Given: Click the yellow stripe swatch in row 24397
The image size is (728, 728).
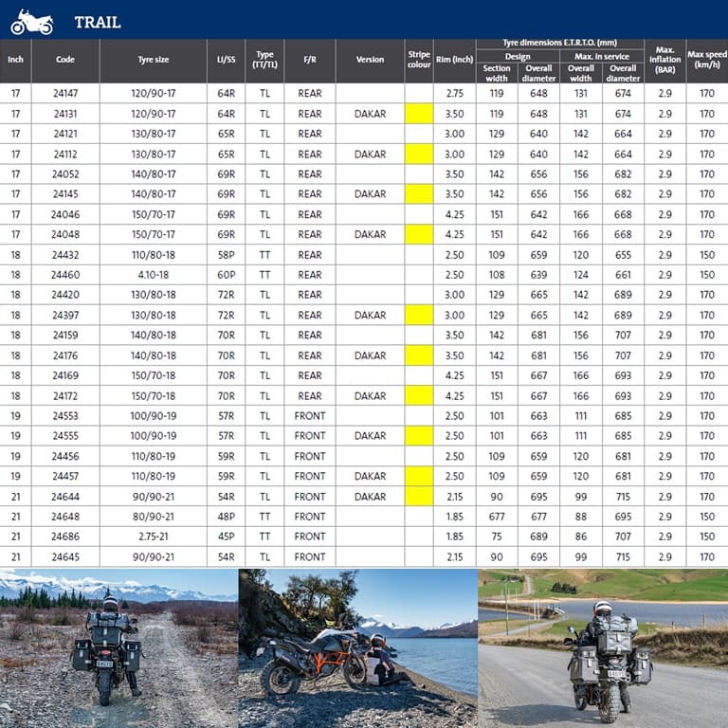Looking at the screenshot, I should coord(419,316).
